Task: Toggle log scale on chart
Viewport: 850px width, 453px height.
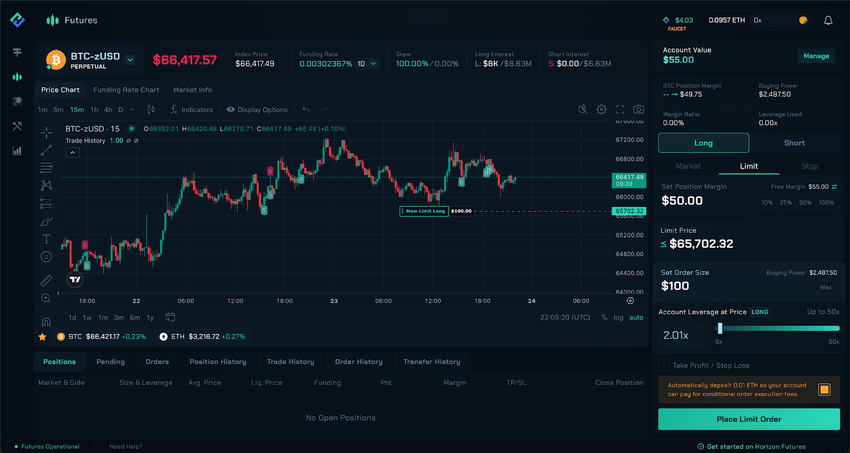Action: click(618, 317)
